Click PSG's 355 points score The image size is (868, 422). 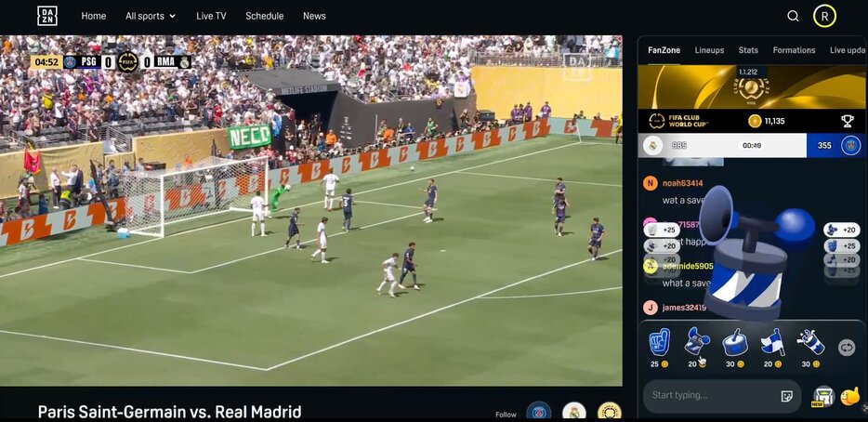click(824, 146)
